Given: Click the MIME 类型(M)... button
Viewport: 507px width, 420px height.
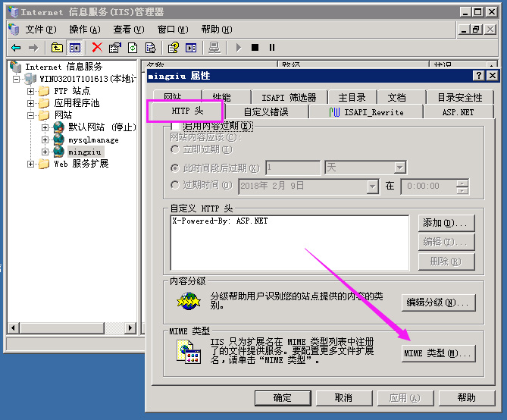Looking at the screenshot, I should tap(438, 353).
